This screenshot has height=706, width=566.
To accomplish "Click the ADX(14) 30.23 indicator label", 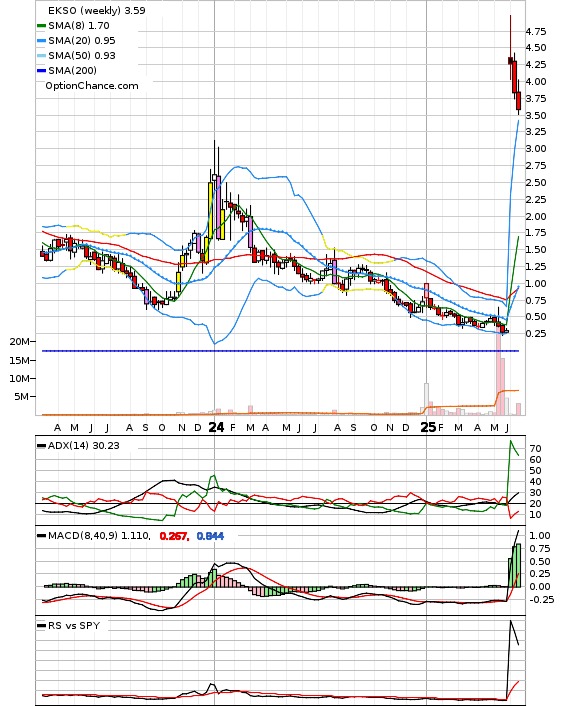I will pos(84,445).
